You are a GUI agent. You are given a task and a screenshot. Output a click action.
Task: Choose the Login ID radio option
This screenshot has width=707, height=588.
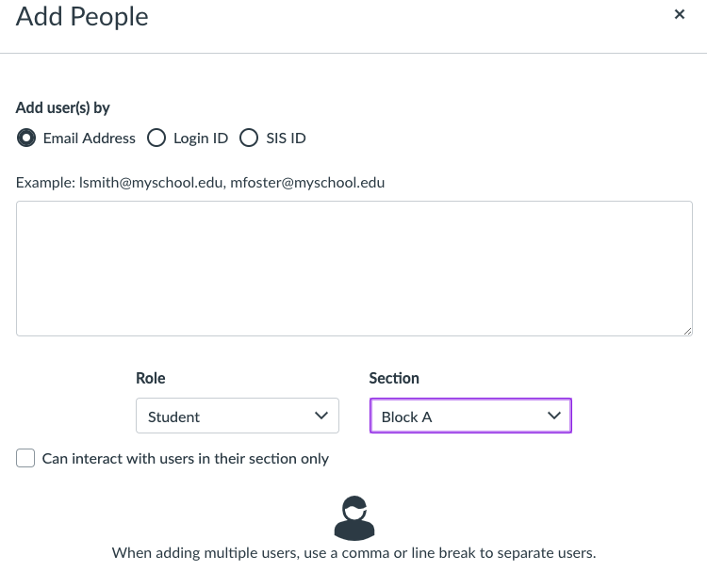tap(156, 138)
